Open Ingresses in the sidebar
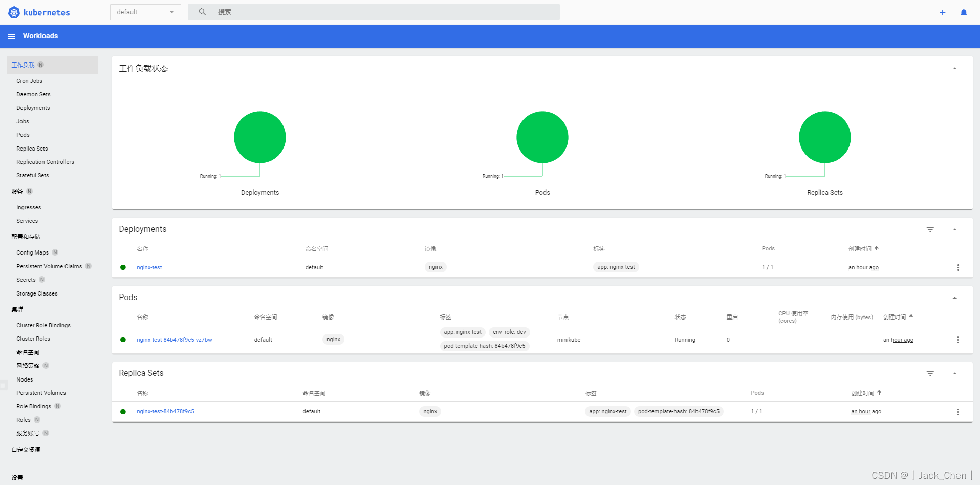 coord(29,207)
